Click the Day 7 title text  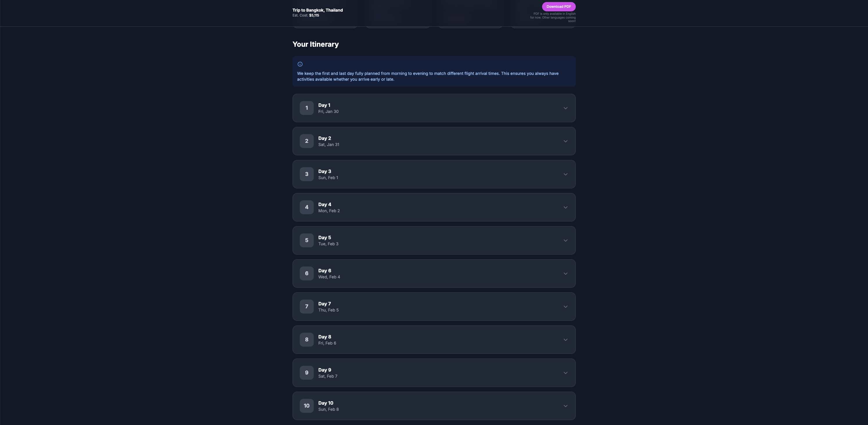[324, 304]
